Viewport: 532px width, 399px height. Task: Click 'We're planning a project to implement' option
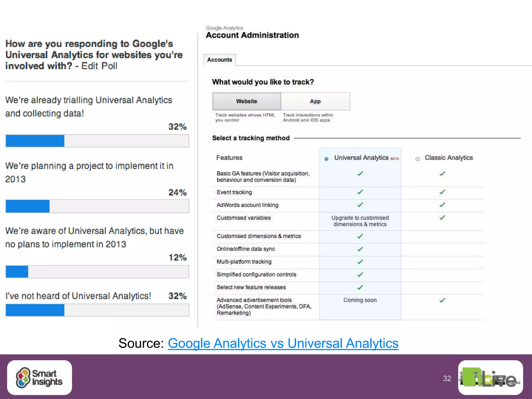[89, 172]
